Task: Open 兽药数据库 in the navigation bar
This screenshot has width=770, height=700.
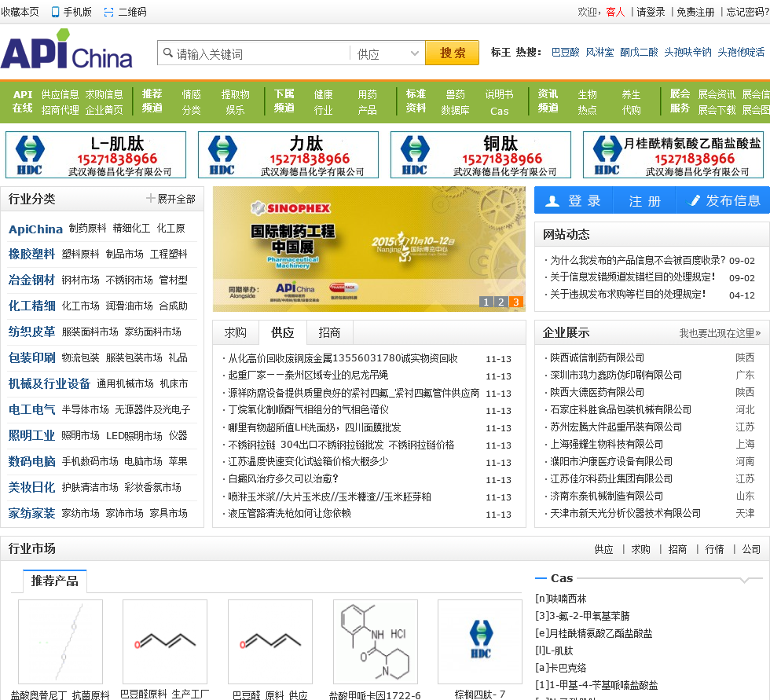Action: (455, 102)
